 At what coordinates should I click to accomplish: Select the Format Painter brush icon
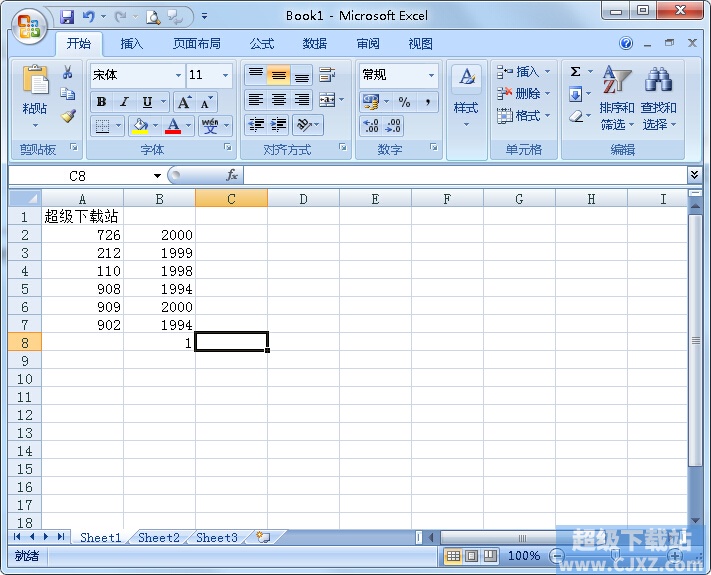(x=67, y=115)
